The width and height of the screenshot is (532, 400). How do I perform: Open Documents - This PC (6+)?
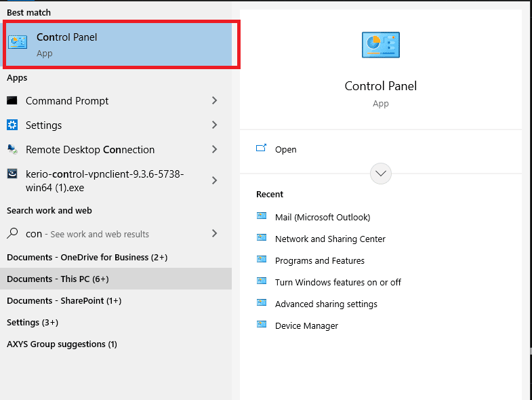click(x=116, y=279)
